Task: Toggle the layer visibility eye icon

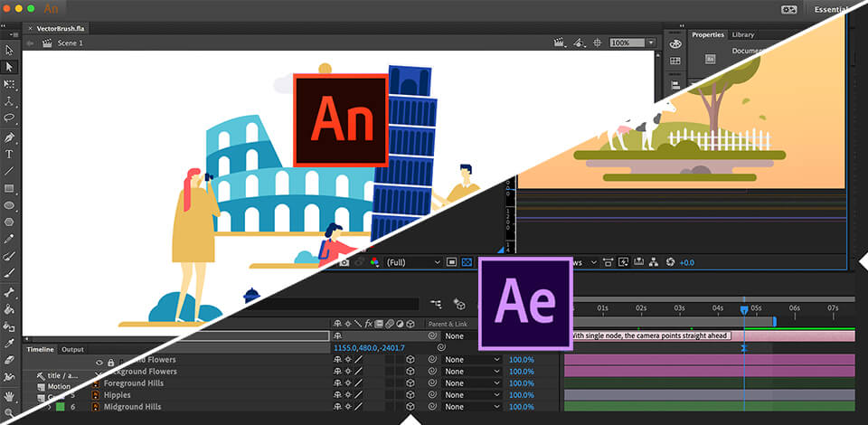Action: (99, 363)
